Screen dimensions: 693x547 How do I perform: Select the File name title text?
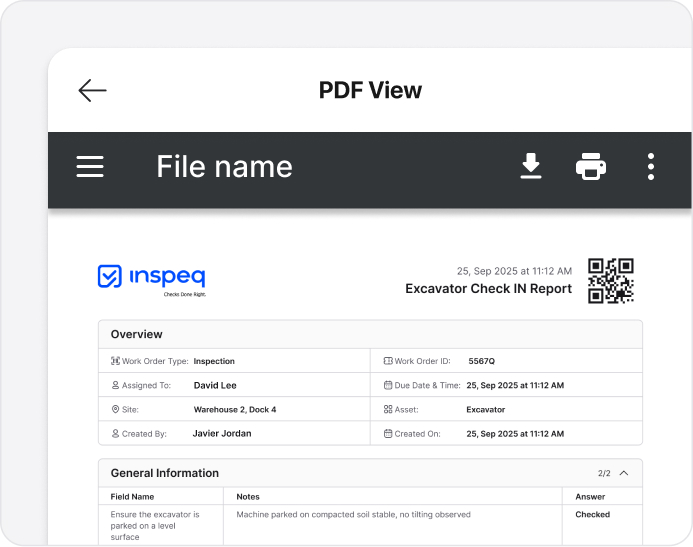(225, 167)
